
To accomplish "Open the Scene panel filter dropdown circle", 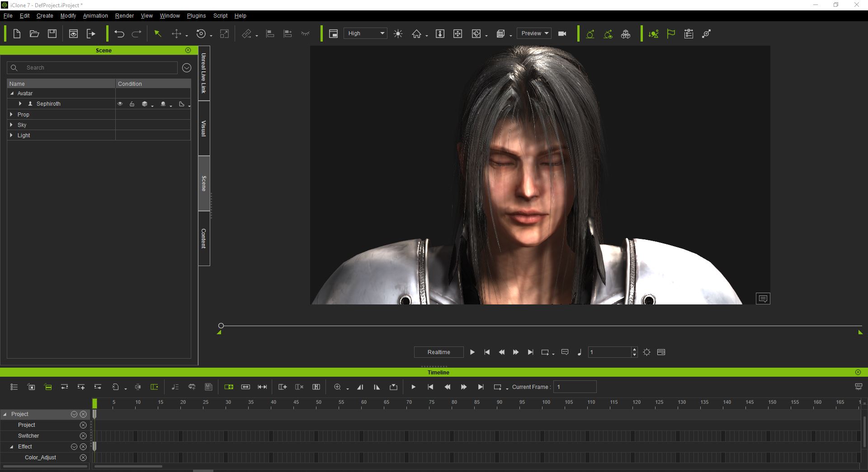I will tap(187, 68).
